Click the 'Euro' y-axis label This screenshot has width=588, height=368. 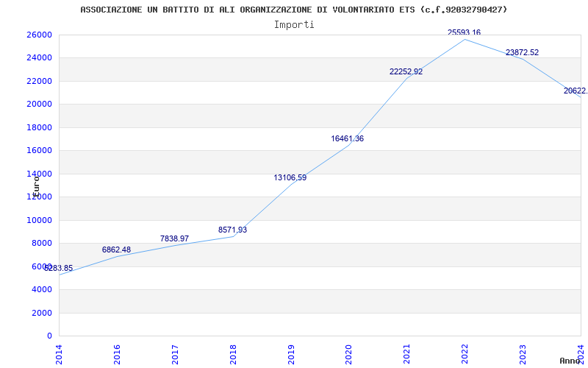36,185
